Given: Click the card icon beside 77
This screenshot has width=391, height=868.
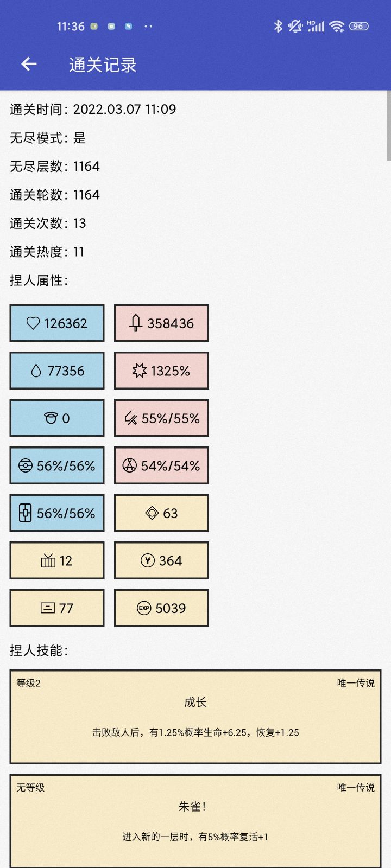Looking at the screenshot, I should tap(48, 608).
